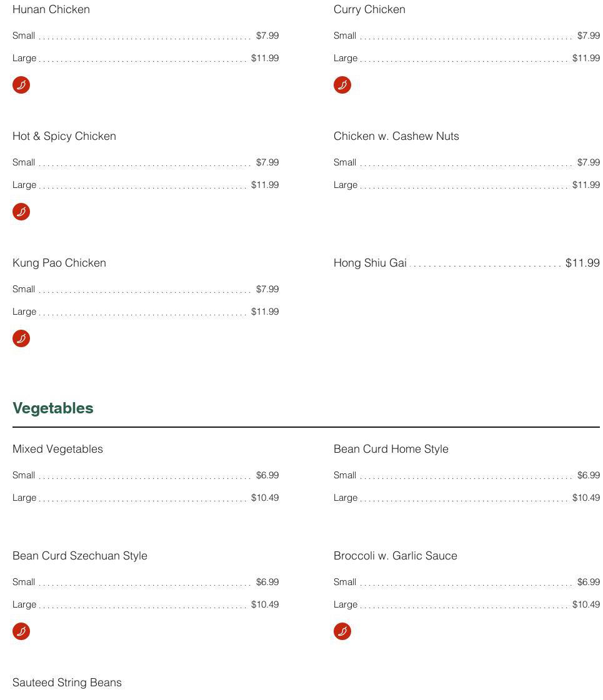603x700 pixels.
Task: Pick the Small size of Kung Pao Chicken
Action: pyautogui.click(x=24, y=289)
